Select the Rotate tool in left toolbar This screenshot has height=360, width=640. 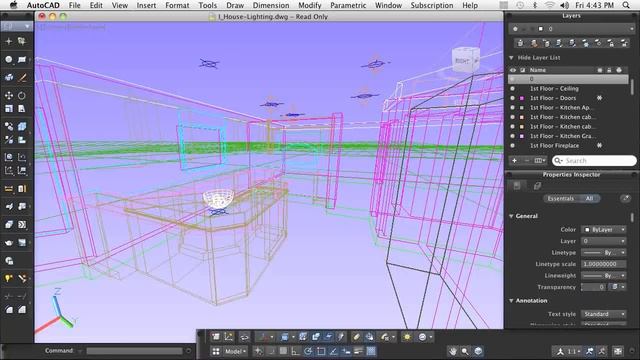click(x=22, y=95)
